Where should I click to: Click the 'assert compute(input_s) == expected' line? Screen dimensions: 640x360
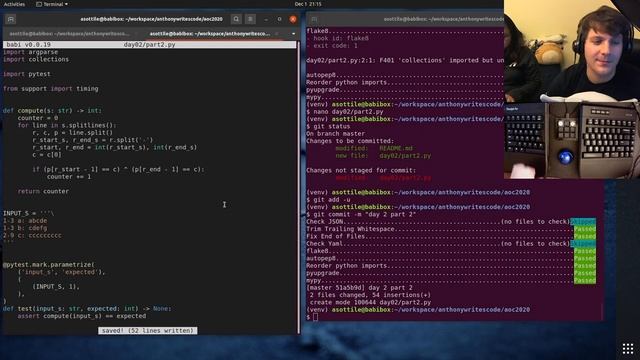[82, 316]
